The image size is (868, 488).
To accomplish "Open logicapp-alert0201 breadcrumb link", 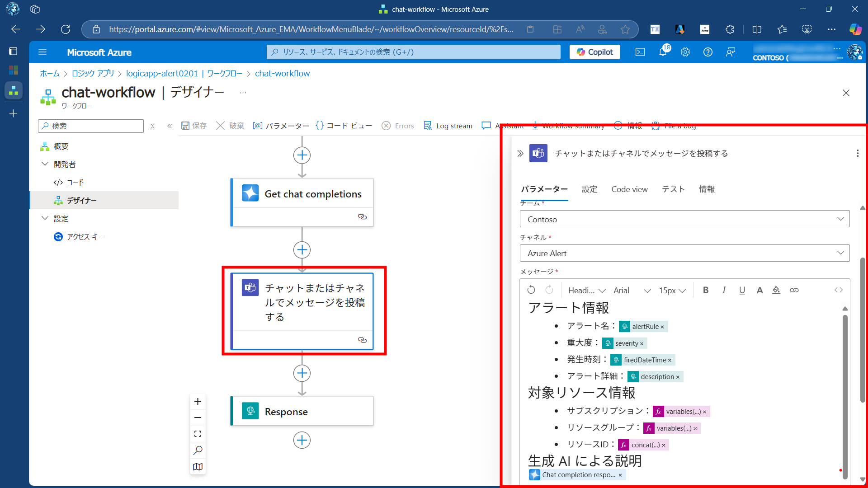I will tap(162, 73).
